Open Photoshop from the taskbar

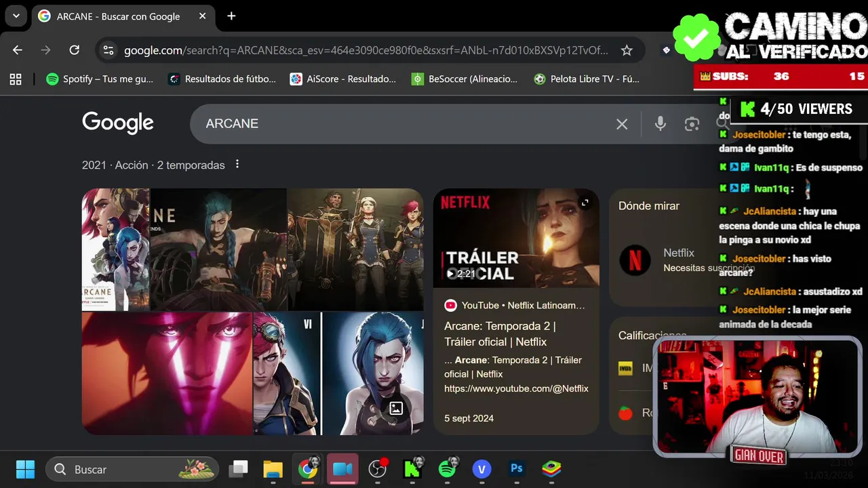tap(517, 469)
